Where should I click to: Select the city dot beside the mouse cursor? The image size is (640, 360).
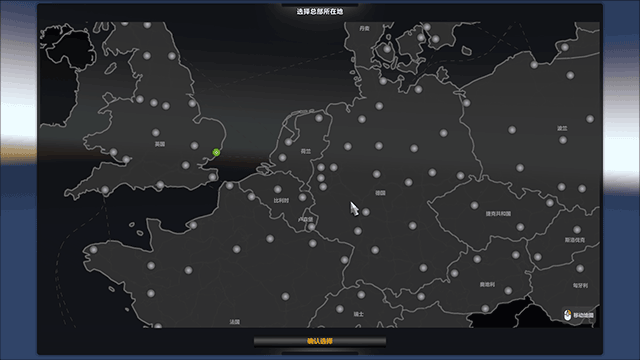[366, 212]
